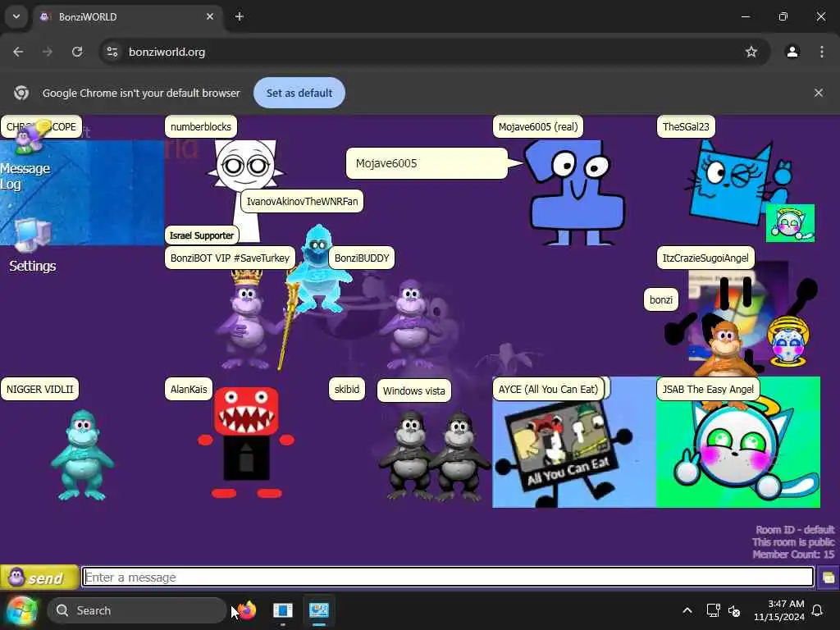Click the ItzCrazieSugoiAngel name tag
This screenshot has width=840, height=630.
click(705, 258)
